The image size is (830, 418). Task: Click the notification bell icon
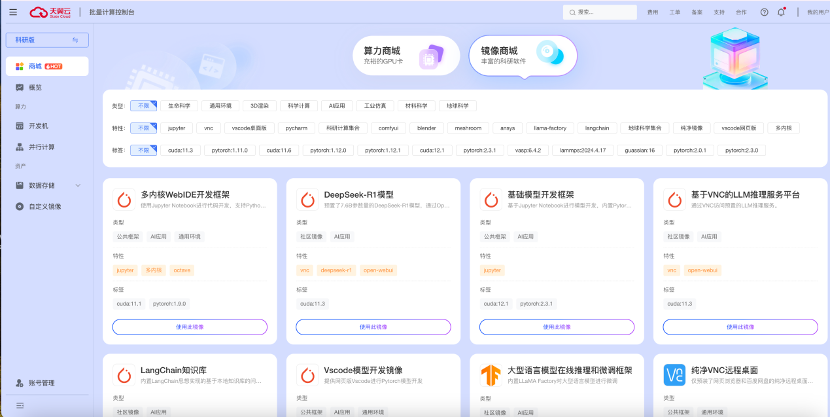pyautogui.click(x=781, y=12)
